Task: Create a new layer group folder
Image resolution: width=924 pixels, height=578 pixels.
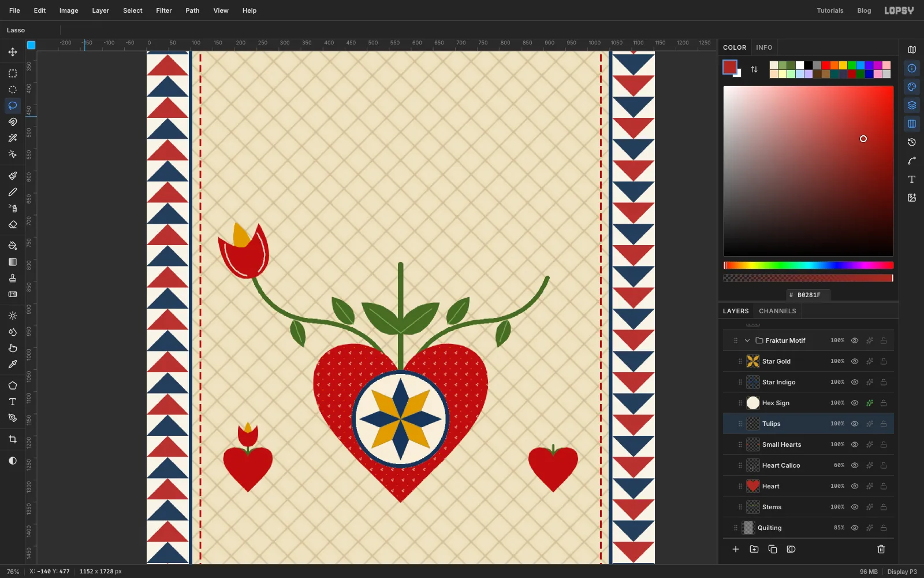Action: coord(754,549)
